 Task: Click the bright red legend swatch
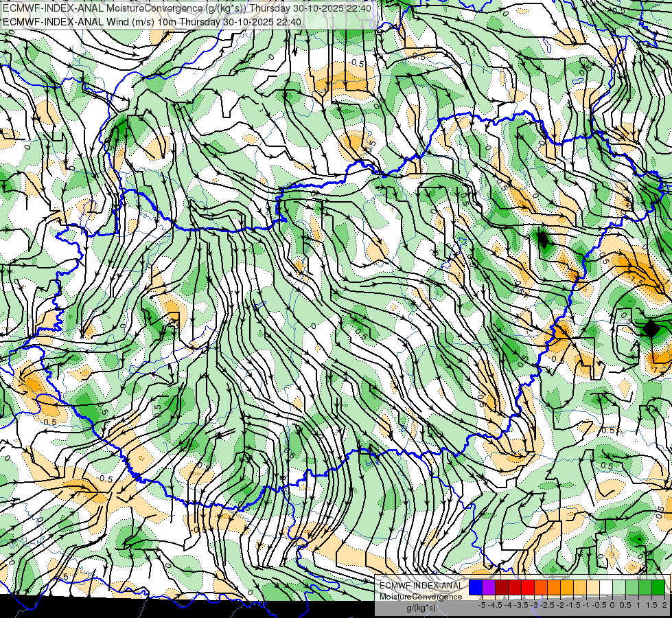pos(528,588)
